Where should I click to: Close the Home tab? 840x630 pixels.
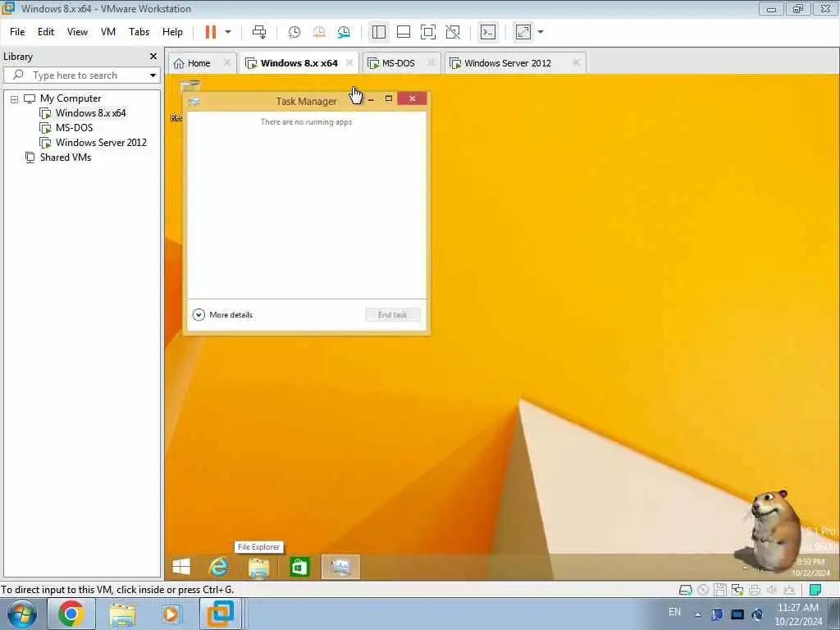[x=227, y=62]
